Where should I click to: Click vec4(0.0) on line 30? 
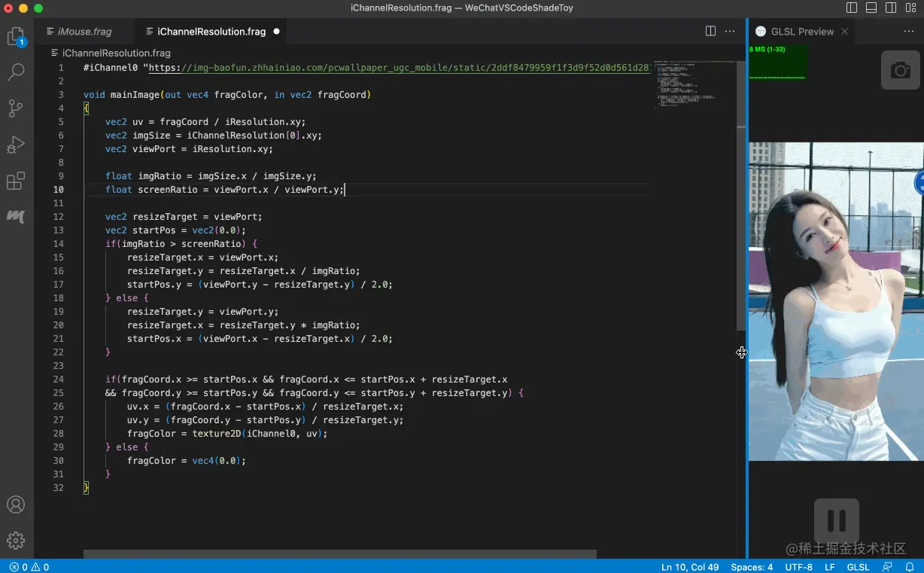tap(217, 461)
